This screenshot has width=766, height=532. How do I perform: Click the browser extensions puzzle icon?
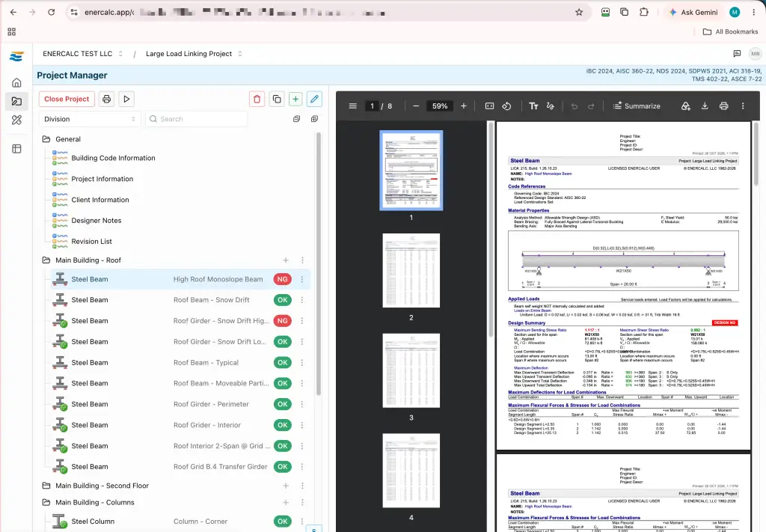644,12
